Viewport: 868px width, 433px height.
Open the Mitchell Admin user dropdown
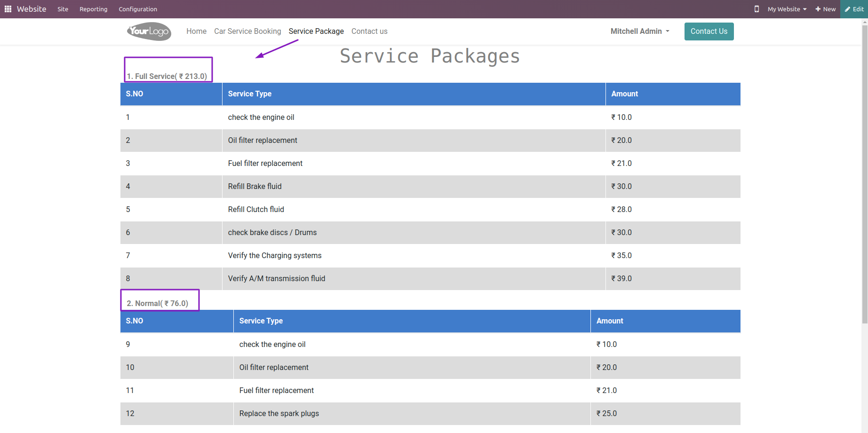tap(640, 31)
